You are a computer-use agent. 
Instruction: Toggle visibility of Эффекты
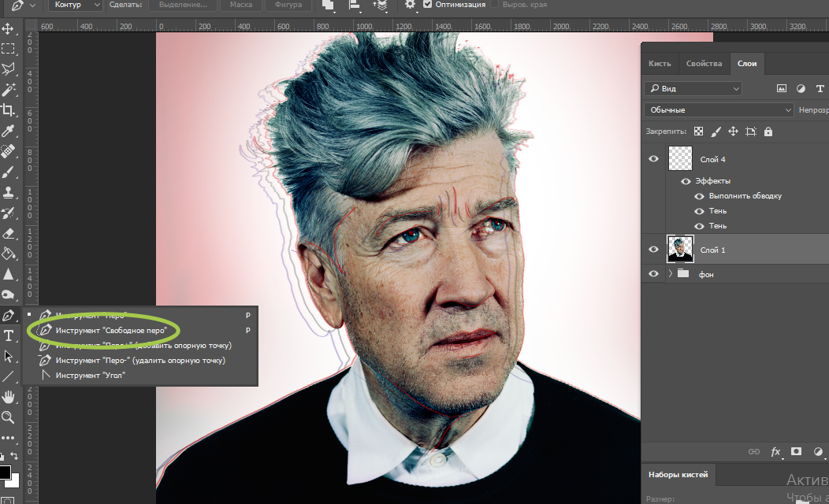click(x=686, y=181)
